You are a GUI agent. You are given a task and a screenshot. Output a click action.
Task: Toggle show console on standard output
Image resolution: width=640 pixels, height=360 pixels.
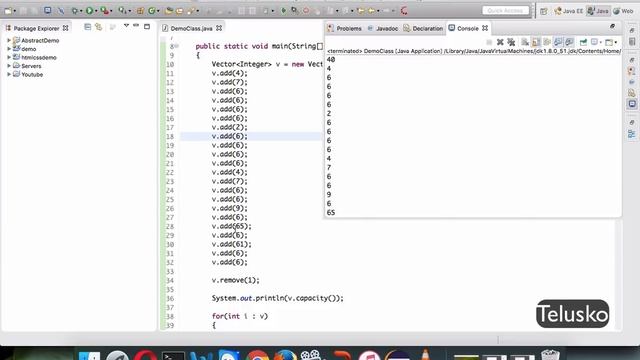coord(558,42)
